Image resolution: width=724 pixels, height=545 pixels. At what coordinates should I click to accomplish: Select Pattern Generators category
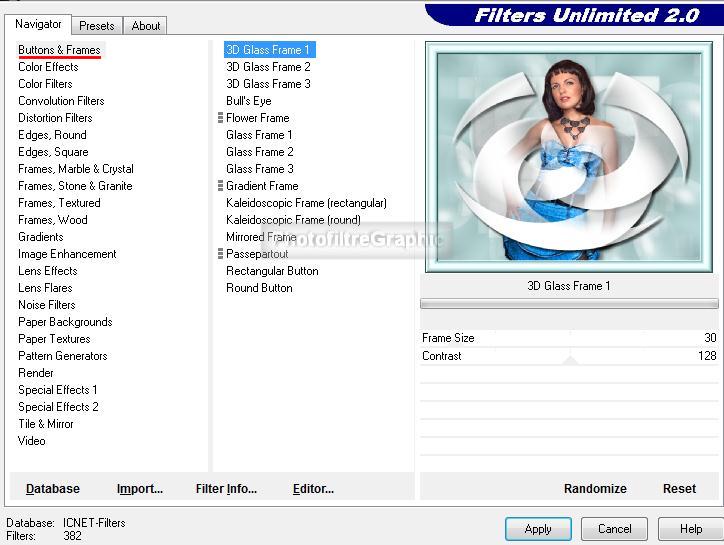tap(63, 357)
